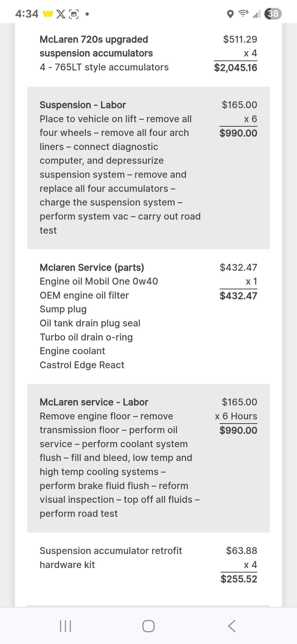297x644 pixels.
Task: Tap the notification overflow dot
Action: point(87,14)
